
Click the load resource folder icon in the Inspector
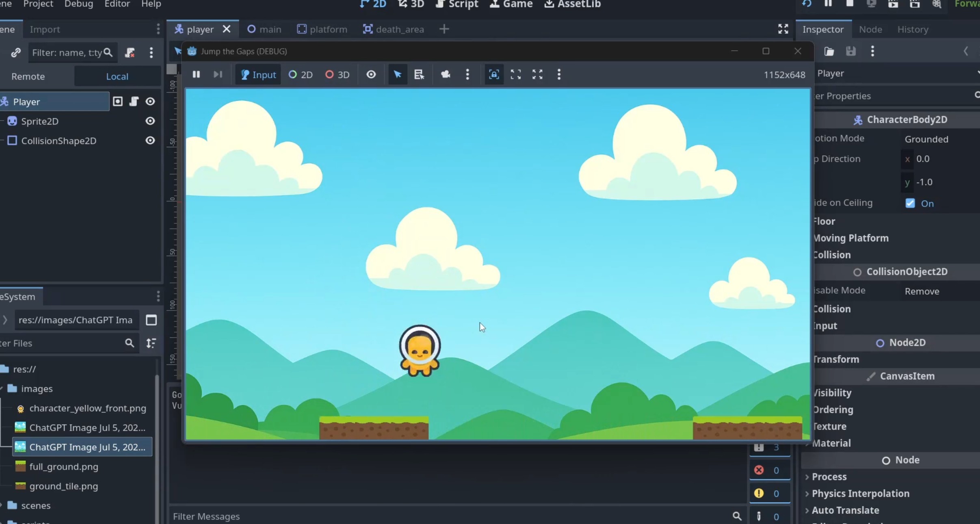[x=829, y=51]
